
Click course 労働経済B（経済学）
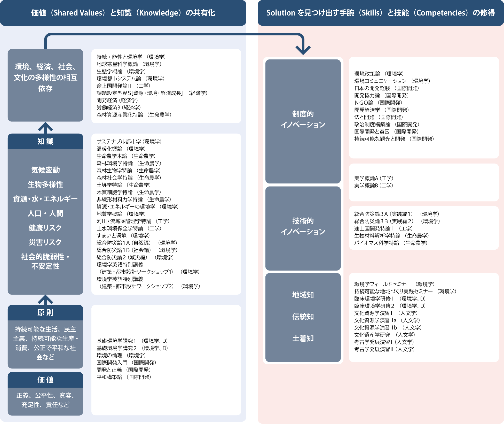[x=119, y=108]
